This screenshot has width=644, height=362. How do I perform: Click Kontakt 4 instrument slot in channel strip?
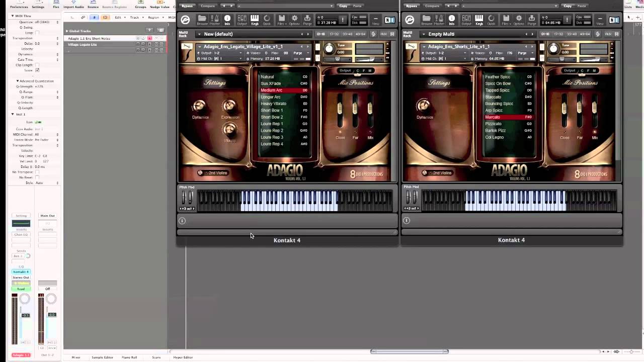[x=21, y=272]
